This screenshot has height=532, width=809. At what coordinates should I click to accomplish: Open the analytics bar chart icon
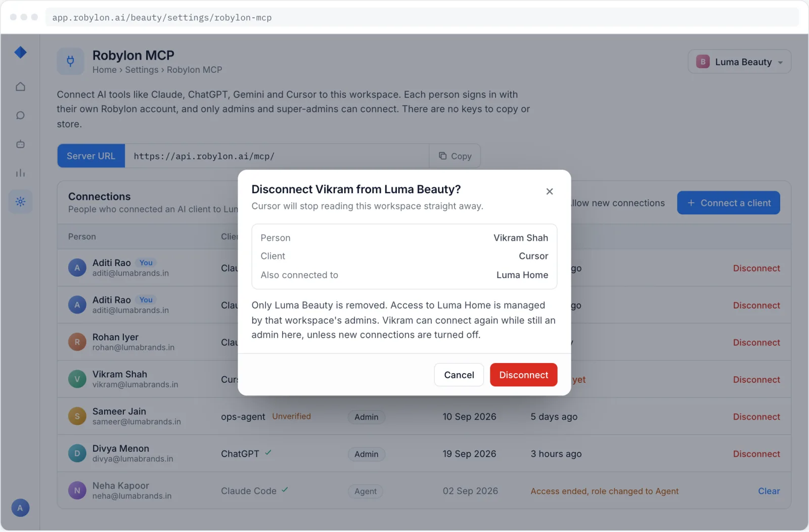20,173
